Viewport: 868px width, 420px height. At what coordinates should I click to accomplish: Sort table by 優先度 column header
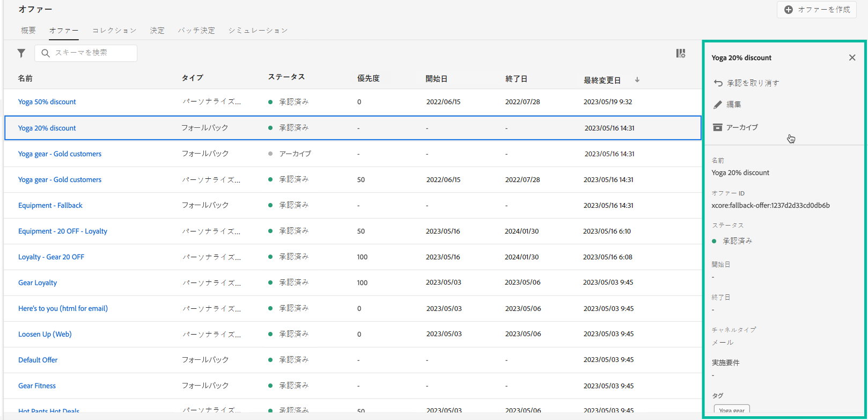[x=368, y=78]
